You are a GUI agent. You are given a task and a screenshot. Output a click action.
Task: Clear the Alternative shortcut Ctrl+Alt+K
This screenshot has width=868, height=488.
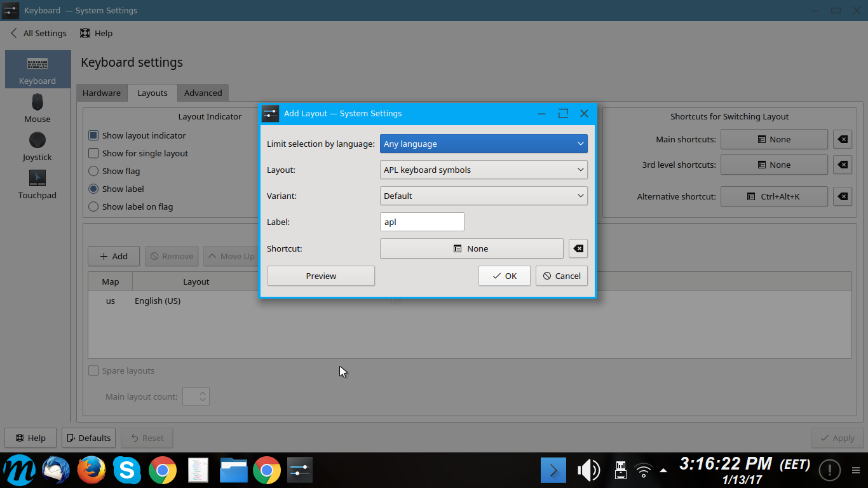click(842, 196)
